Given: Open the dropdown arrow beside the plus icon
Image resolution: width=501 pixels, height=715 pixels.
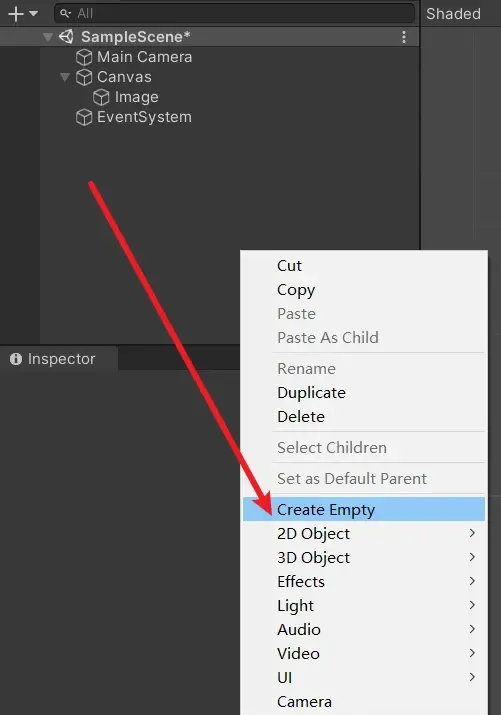Looking at the screenshot, I should tap(33, 14).
